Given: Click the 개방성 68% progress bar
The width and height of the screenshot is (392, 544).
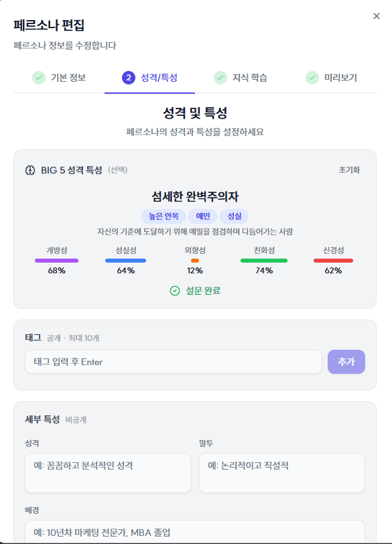Looking at the screenshot, I should (57, 261).
